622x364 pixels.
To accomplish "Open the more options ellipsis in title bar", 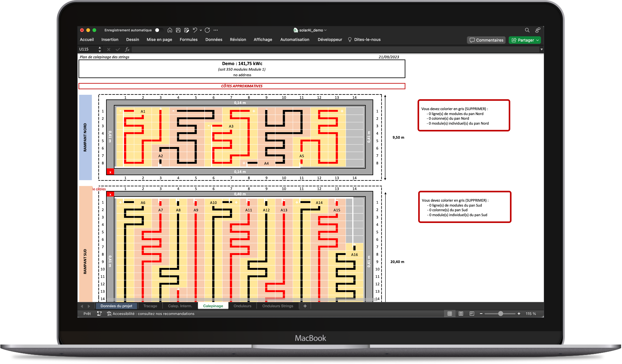I will pos(215,30).
